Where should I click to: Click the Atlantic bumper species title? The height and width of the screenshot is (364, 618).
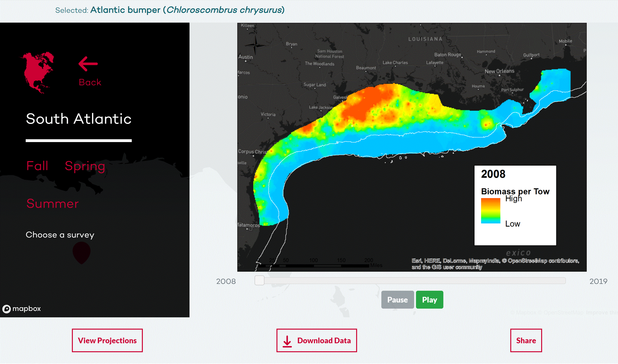click(187, 10)
